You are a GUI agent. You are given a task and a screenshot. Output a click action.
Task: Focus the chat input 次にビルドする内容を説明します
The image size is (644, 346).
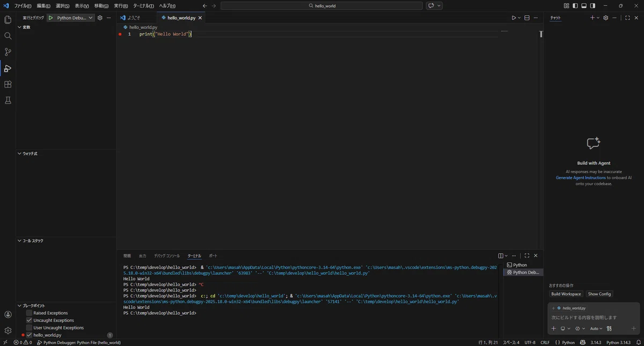(594, 318)
